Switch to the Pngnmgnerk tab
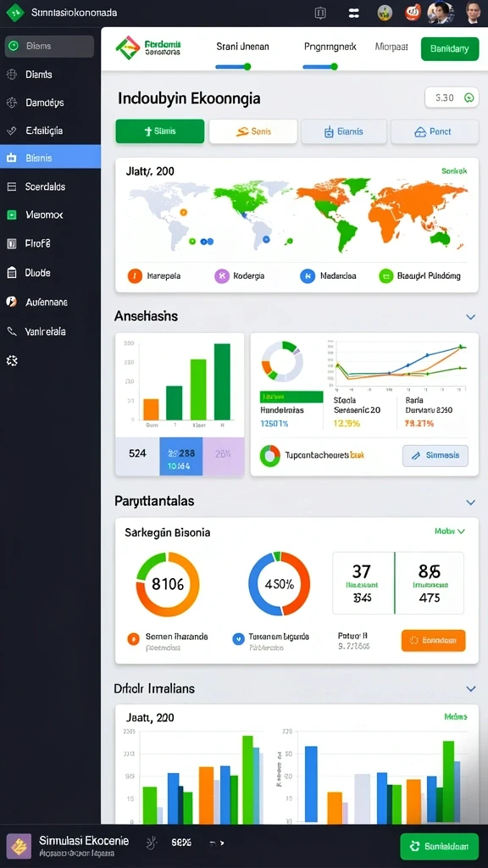Viewport: 488px width, 868px height. 330,47
